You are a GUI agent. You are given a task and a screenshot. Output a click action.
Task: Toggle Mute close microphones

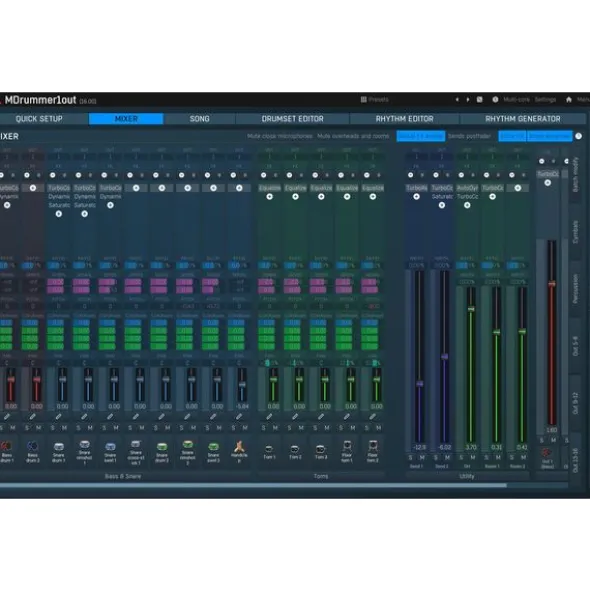[x=280, y=136]
